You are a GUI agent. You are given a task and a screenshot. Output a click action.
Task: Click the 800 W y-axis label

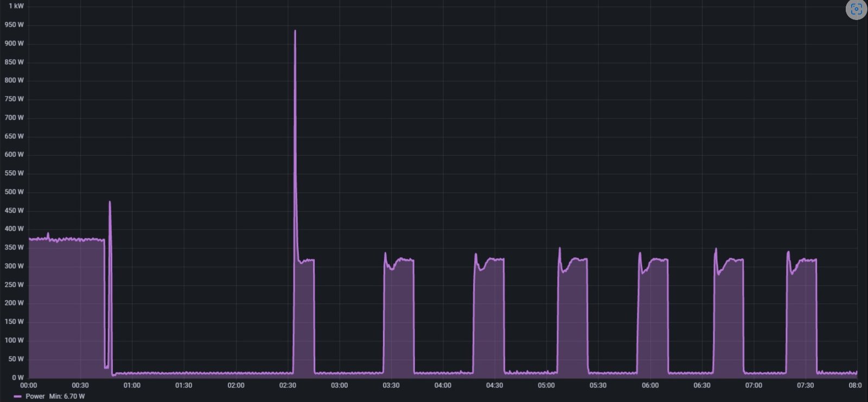[14, 80]
